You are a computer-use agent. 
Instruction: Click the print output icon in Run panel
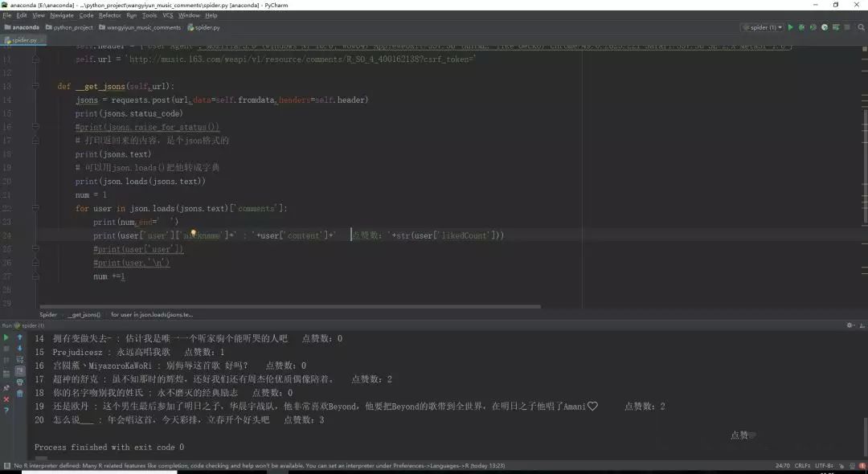(20, 382)
